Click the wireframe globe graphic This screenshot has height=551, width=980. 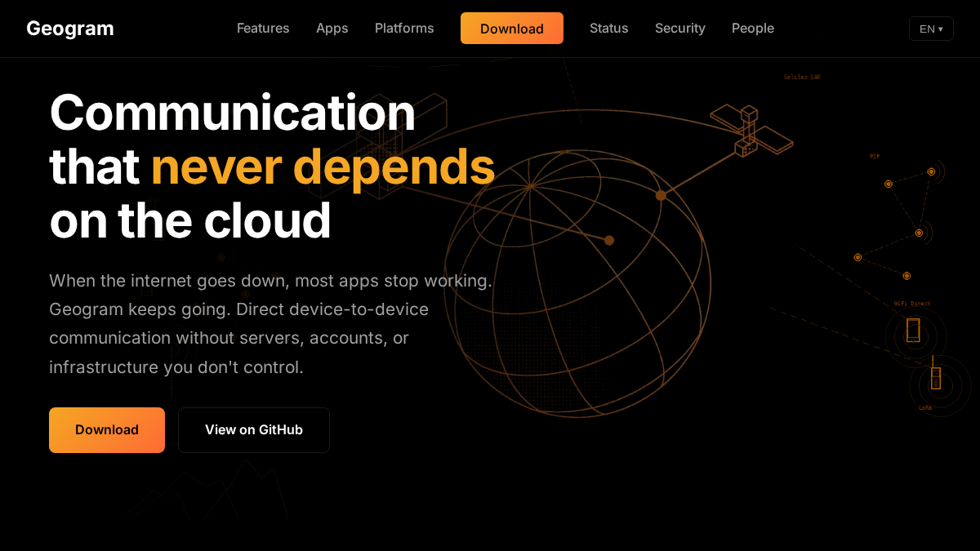click(x=577, y=283)
